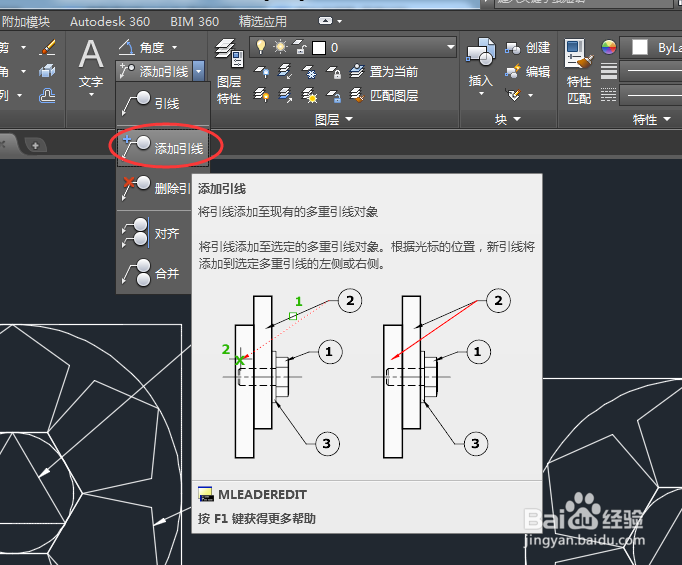Open the object color wheel icon
The image size is (682, 565).
click(x=608, y=47)
